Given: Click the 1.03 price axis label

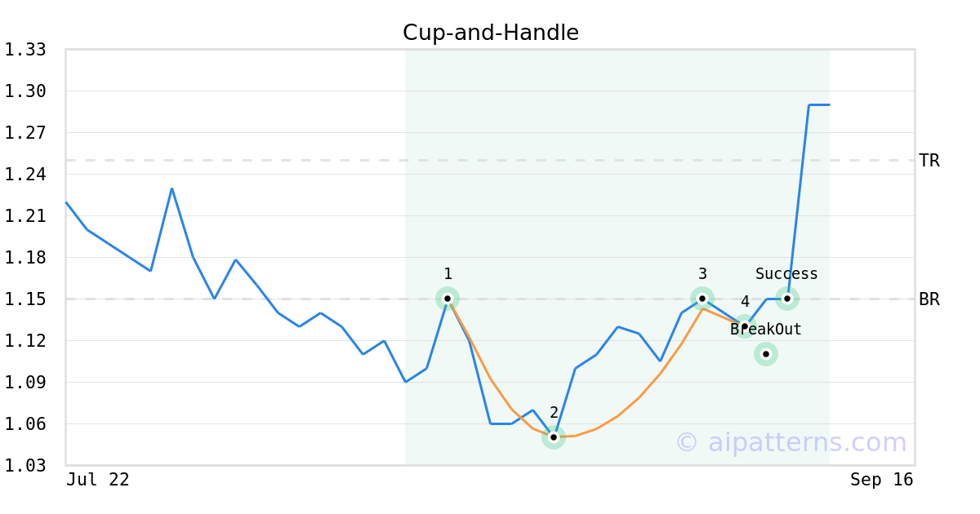Looking at the screenshot, I should click(24, 466).
